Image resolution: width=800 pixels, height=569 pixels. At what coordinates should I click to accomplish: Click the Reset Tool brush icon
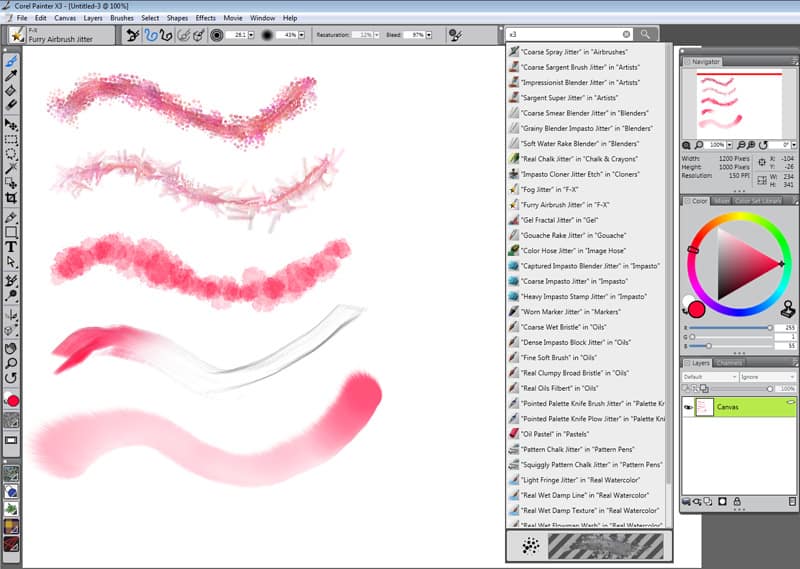tap(133, 35)
